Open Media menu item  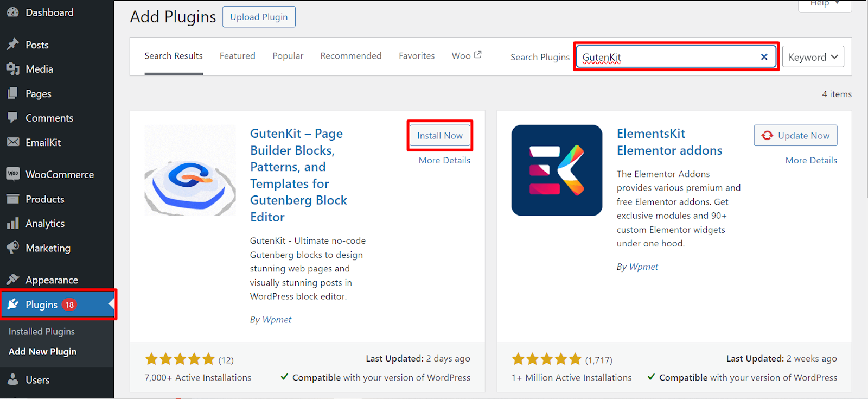[x=57, y=69]
